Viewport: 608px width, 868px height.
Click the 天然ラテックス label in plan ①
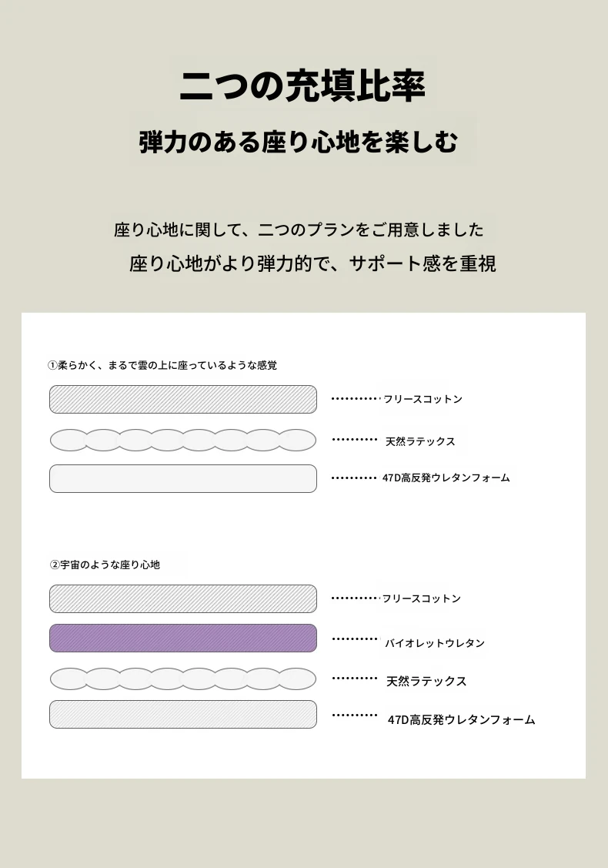click(x=420, y=441)
